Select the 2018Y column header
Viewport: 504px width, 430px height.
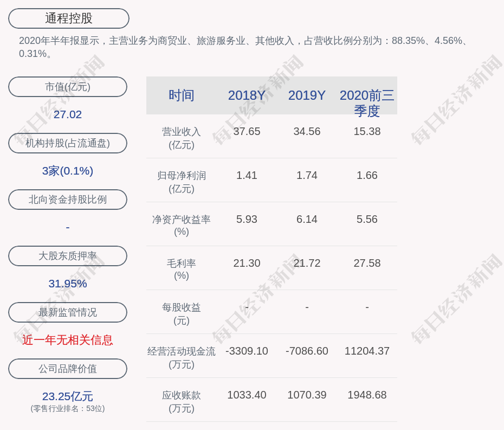pos(247,95)
